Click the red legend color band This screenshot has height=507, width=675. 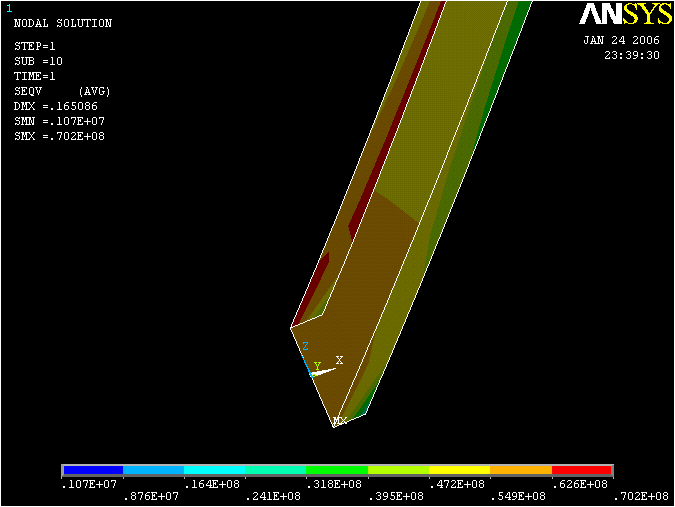tap(582, 470)
